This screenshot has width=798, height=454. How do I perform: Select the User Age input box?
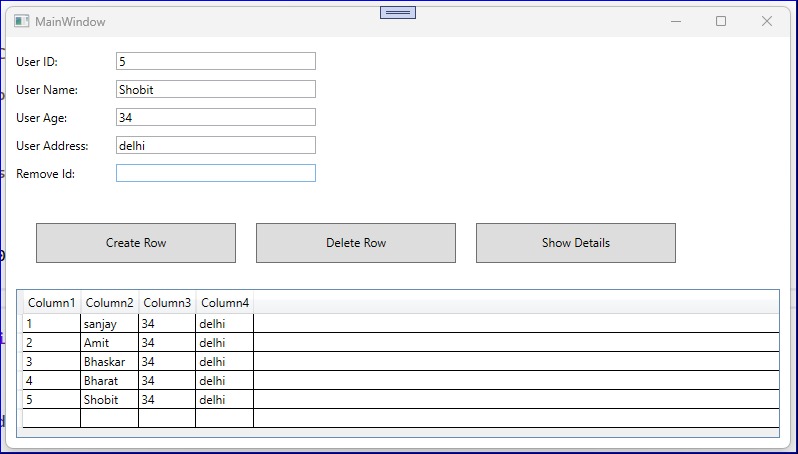(x=216, y=117)
